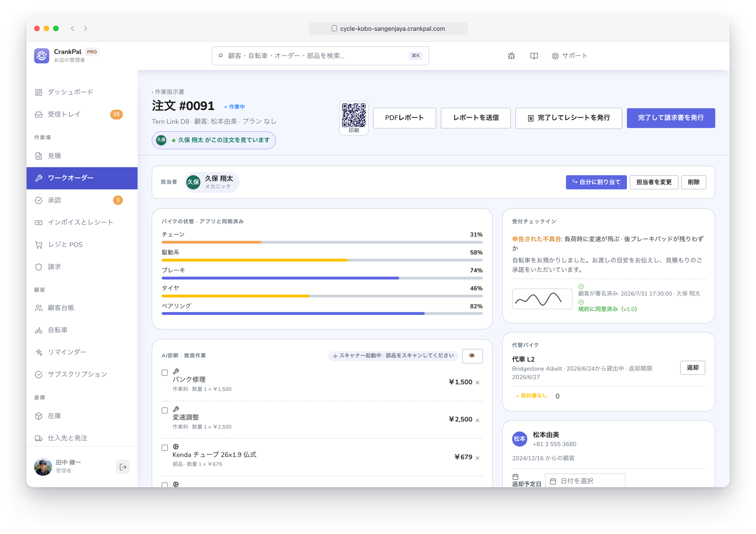Check the Kenda チューブ checkbox
This screenshot has height=534, width=756.
click(164, 448)
